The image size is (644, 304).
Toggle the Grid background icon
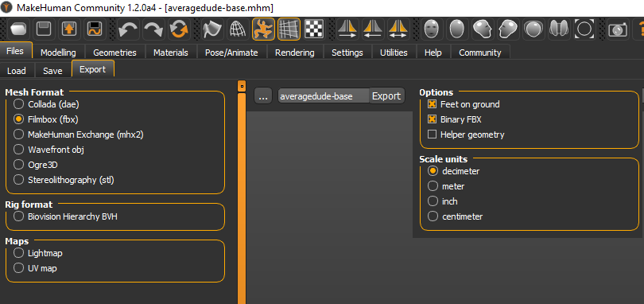point(289,29)
